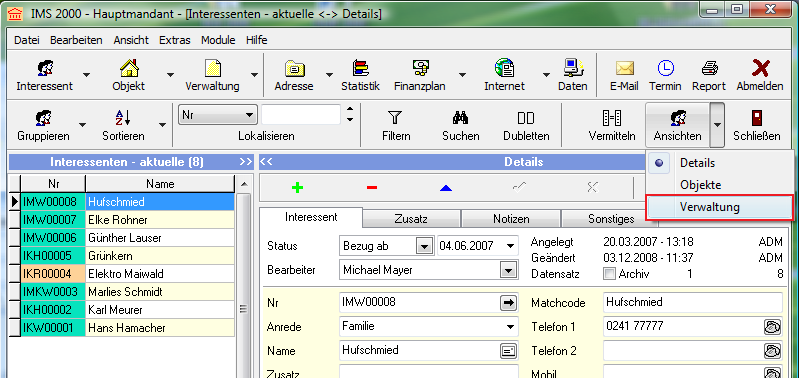Open the Gruppieren dropdown arrow
The height and width of the screenshot is (378, 799).
click(x=83, y=125)
